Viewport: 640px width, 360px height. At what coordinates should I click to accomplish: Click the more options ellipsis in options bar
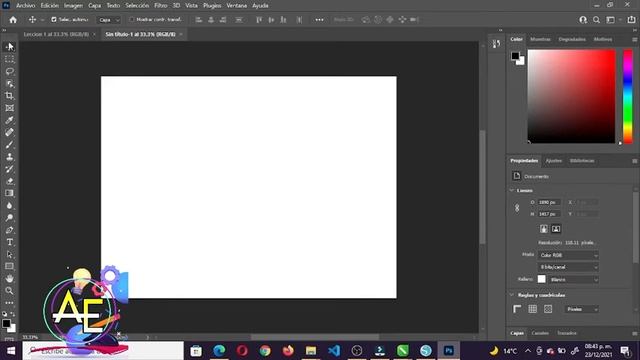[319, 20]
